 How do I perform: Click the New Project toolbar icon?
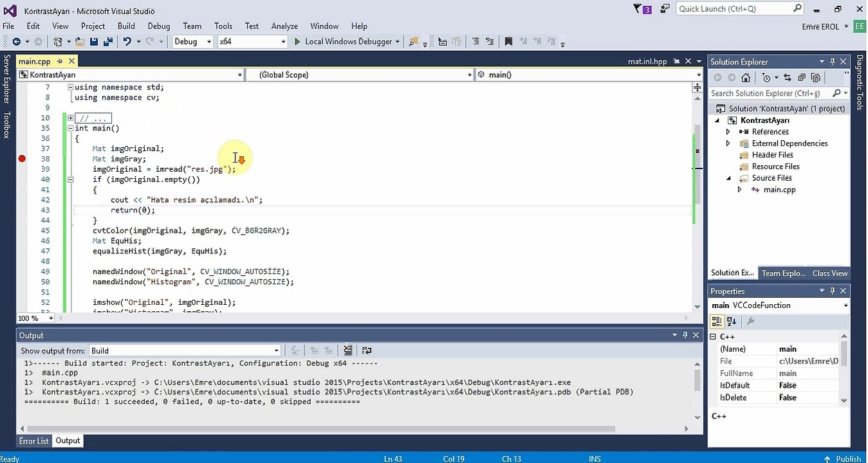(58, 42)
